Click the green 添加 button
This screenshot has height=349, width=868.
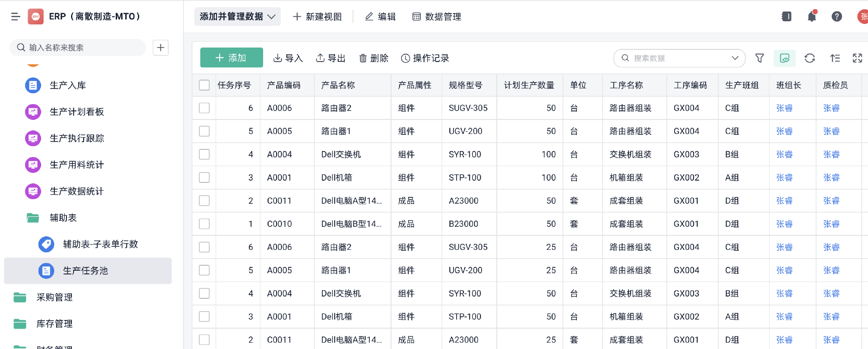point(231,57)
